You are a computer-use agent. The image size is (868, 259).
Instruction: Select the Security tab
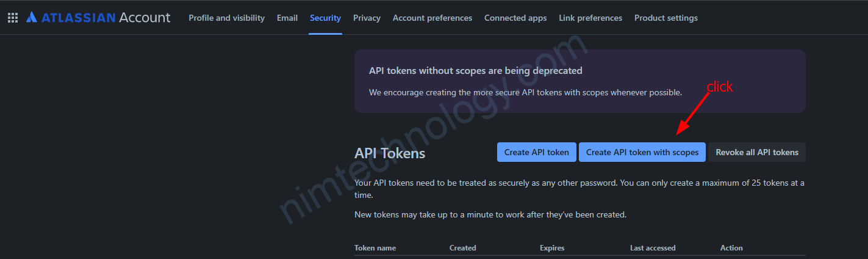(325, 18)
